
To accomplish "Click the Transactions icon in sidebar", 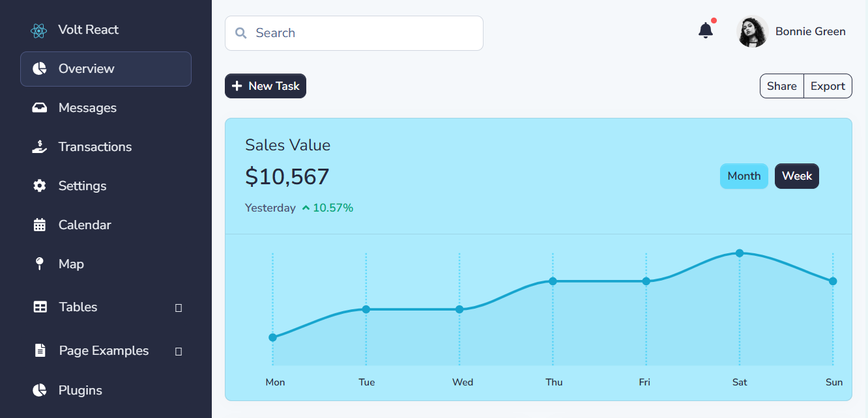I will (39, 146).
